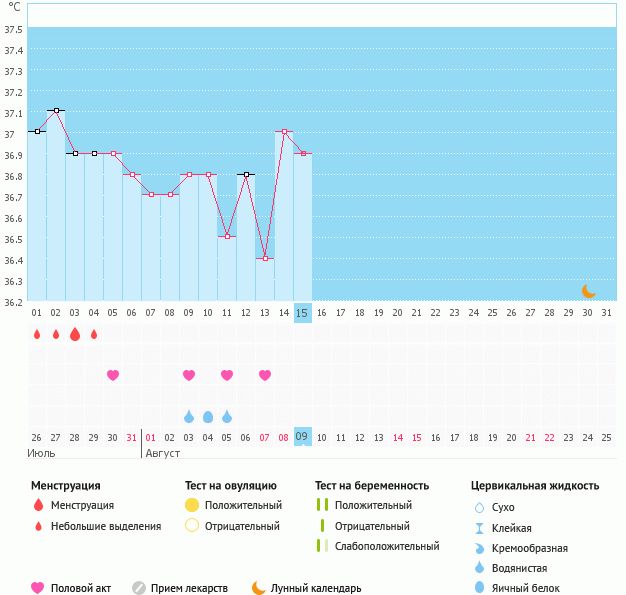Click the red drop icon beside Менструация legend

[x=38, y=505]
